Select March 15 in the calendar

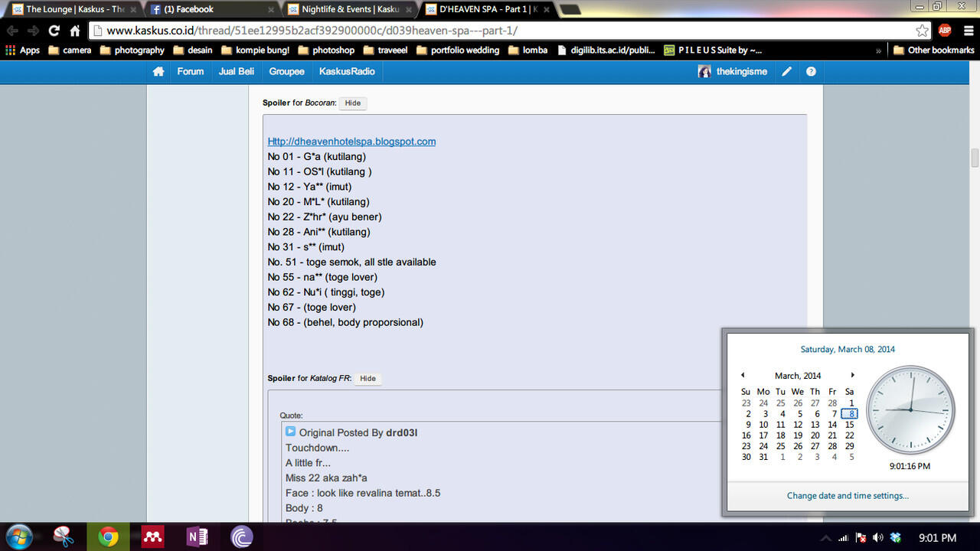tap(849, 425)
